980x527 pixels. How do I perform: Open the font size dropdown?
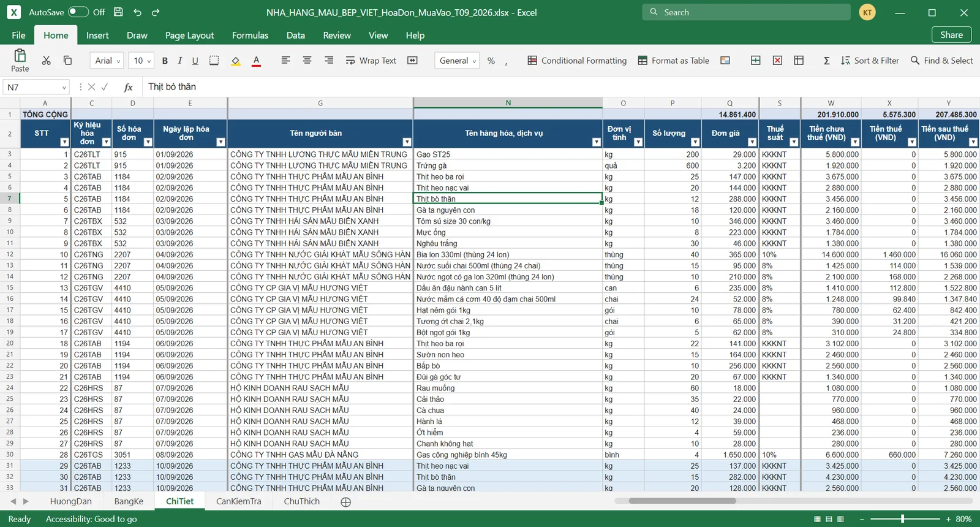pyautogui.click(x=141, y=61)
